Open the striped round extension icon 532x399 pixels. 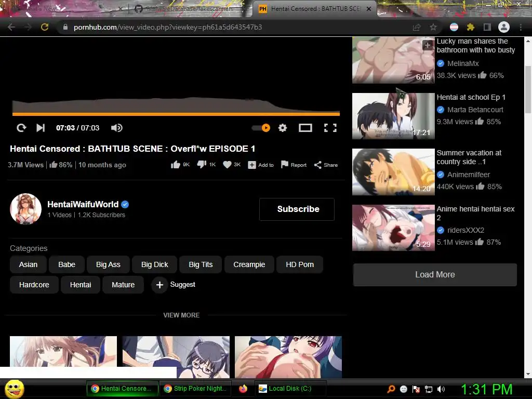tap(454, 27)
